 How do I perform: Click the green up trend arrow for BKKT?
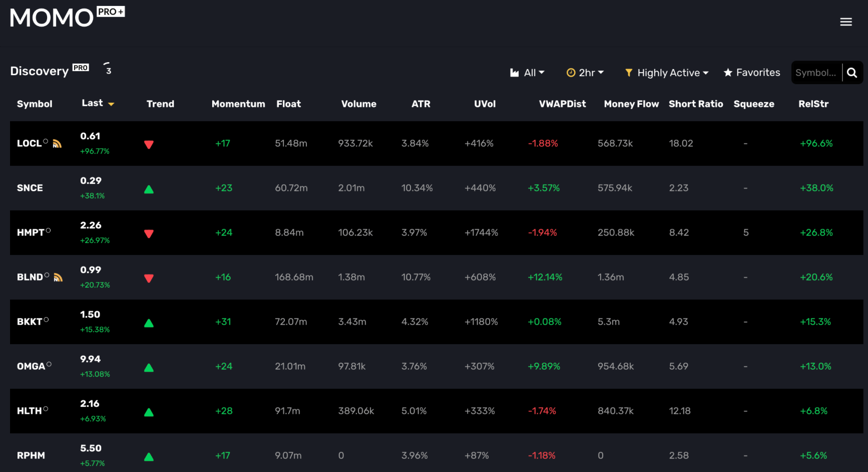149,323
